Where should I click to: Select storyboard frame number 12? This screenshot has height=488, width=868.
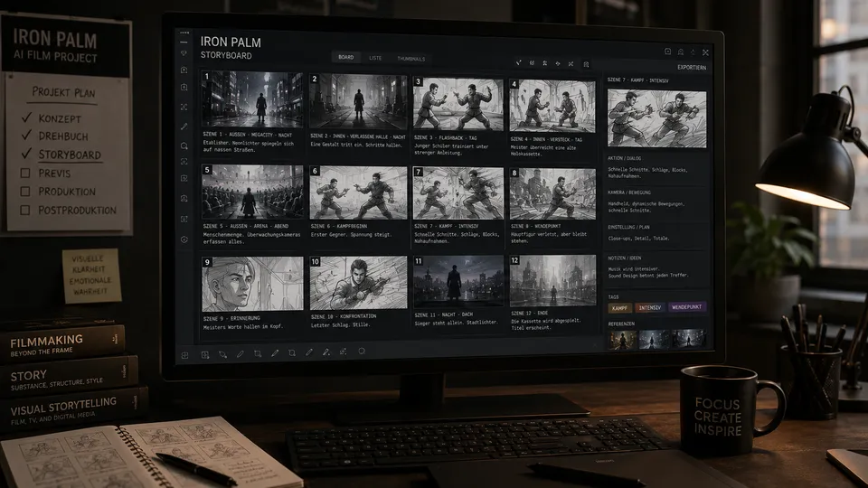(x=552, y=281)
